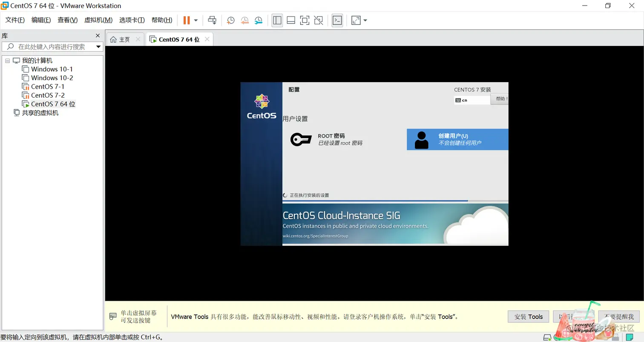This screenshot has height=342, width=644.
Task: Open the 查看(V) menu
Action: tap(67, 20)
